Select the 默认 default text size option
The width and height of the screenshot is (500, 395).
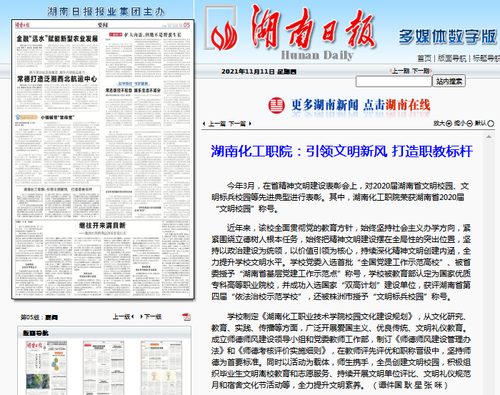(491, 124)
